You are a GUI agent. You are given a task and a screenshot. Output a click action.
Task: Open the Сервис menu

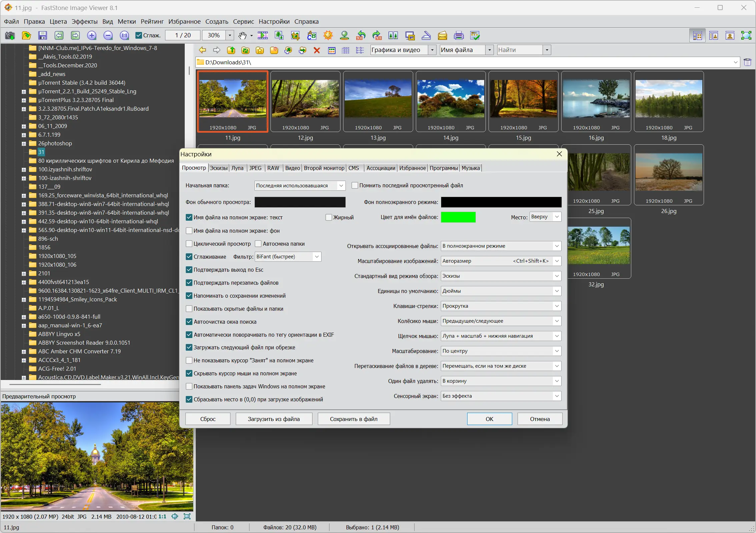[243, 21]
